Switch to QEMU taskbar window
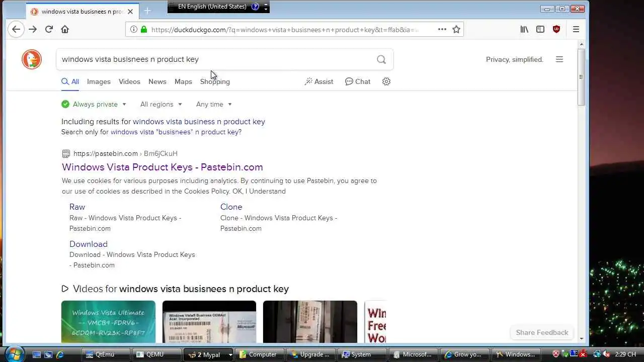The image size is (644, 362). [x=157, y=354]
